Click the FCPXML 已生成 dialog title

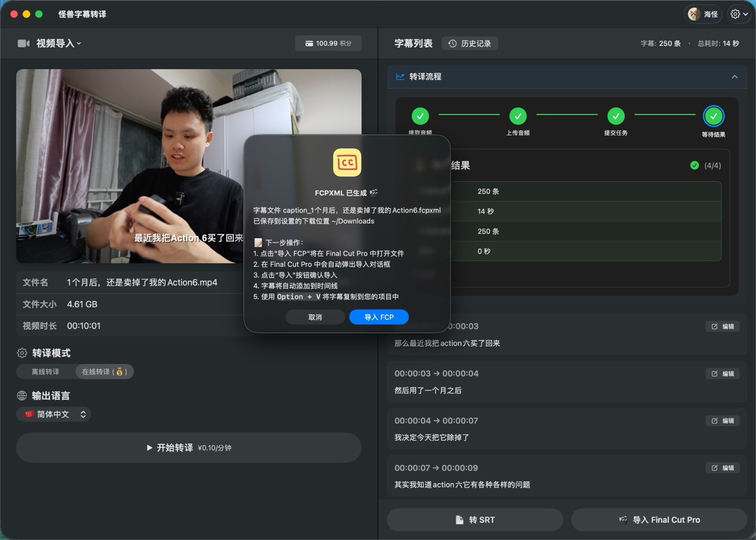(x=347, y=193)
